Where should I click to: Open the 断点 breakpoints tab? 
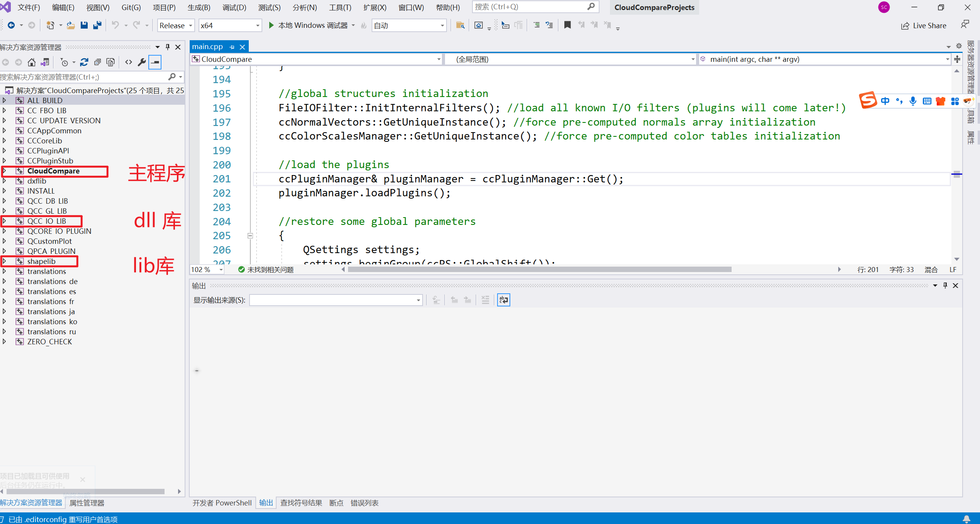[336, 503]
